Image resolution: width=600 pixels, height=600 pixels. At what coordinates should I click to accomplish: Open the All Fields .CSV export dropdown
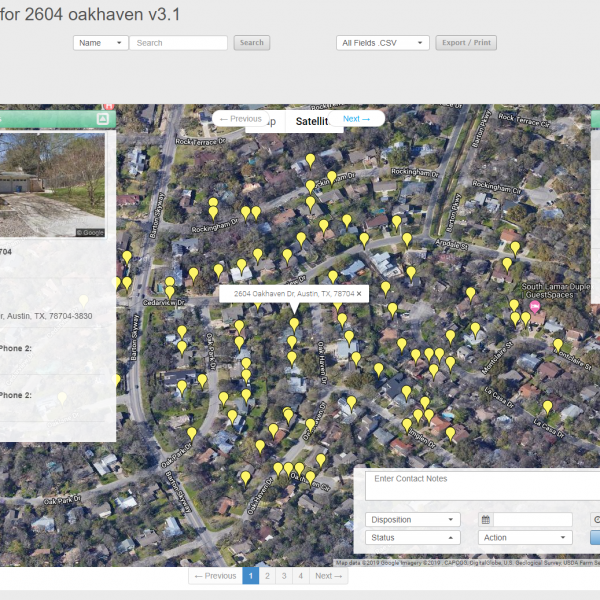pos(383,43)
